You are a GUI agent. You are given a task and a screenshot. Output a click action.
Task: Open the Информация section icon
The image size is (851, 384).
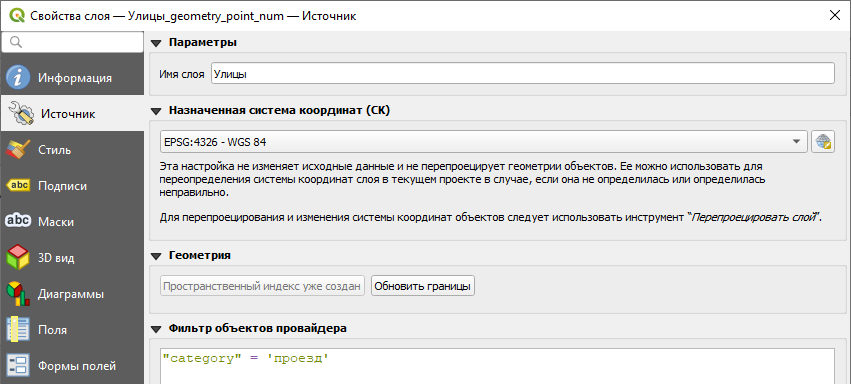point(18,78)
